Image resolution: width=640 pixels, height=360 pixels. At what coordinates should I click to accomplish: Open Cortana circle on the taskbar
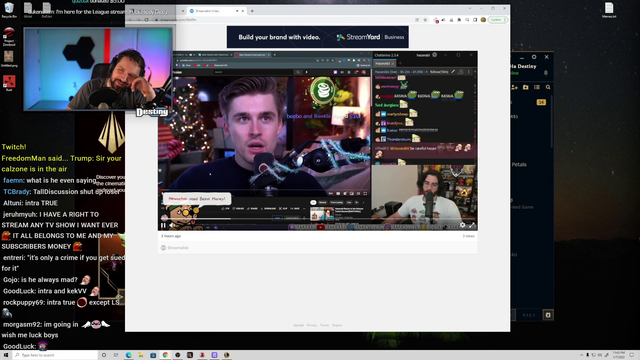(x=104, y=355)
